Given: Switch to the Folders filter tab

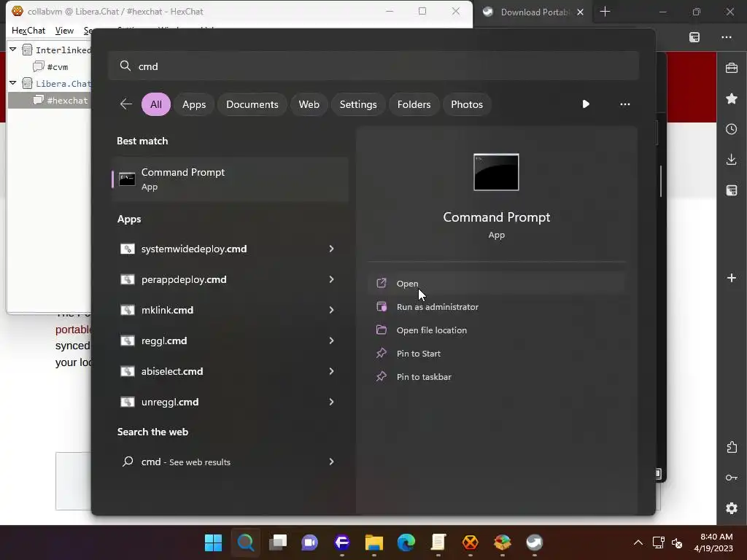Looking at the screenshot, I should (414, 104).
